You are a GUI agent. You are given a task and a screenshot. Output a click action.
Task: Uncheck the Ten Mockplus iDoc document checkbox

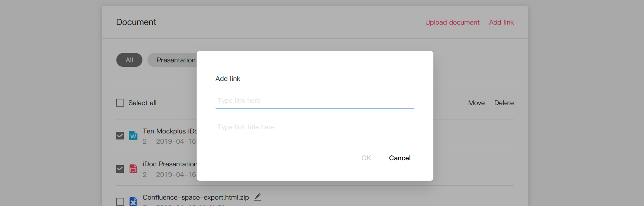click(120, 136)
